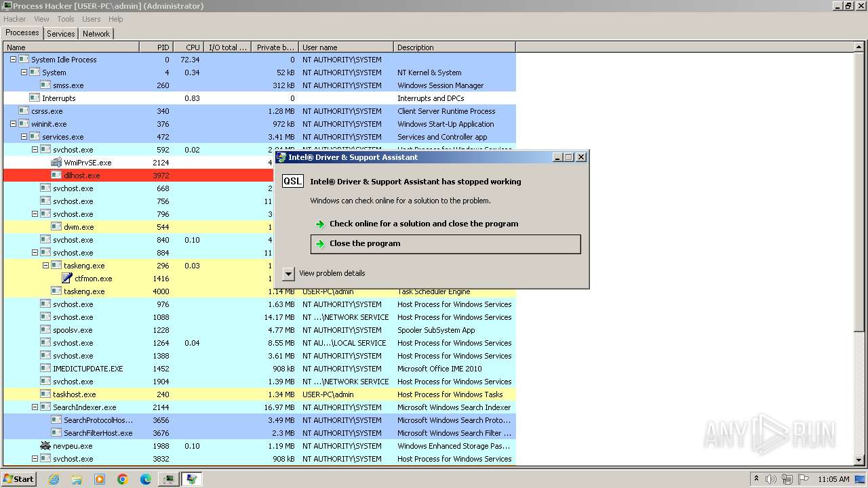868x488 pixels.
Task: Sort by the CPU column header
Action: (x=189, y=47)
